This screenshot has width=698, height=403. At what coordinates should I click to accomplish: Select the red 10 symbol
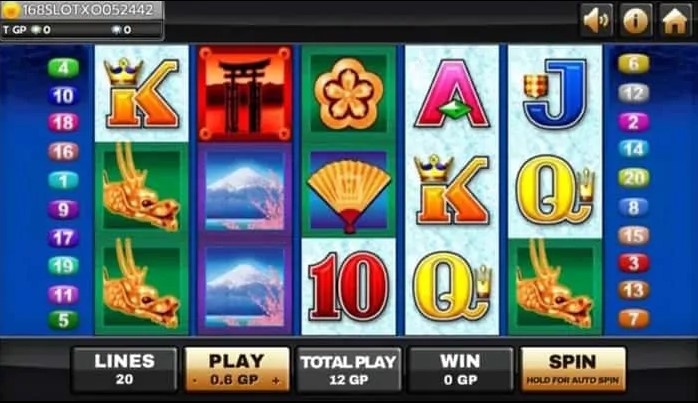pos(349,286)
